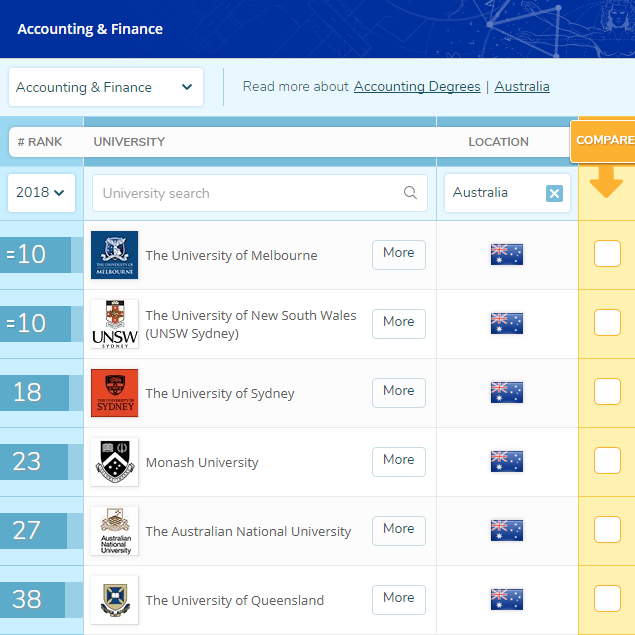635x635 pixels.
Task: Click the More button for Australian National University
Action: pyautogui.click(x=399, y=531)
